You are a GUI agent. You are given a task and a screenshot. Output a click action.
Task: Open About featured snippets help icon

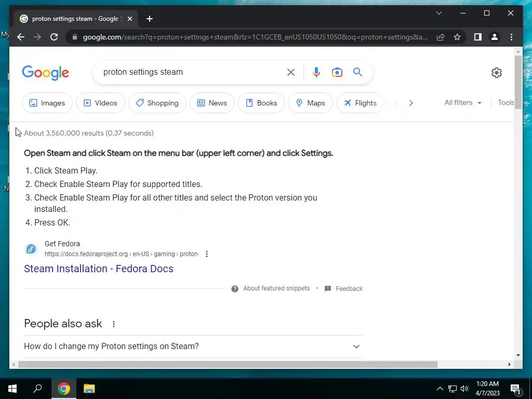pyautogui.click(x=234, y=289)
